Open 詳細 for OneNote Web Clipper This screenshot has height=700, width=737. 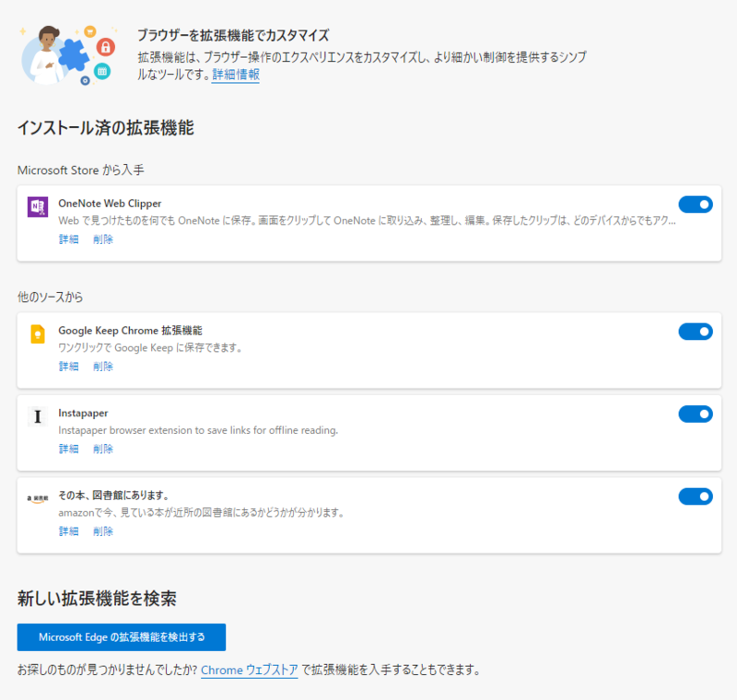pyautogui.click(x=68, y=239)
